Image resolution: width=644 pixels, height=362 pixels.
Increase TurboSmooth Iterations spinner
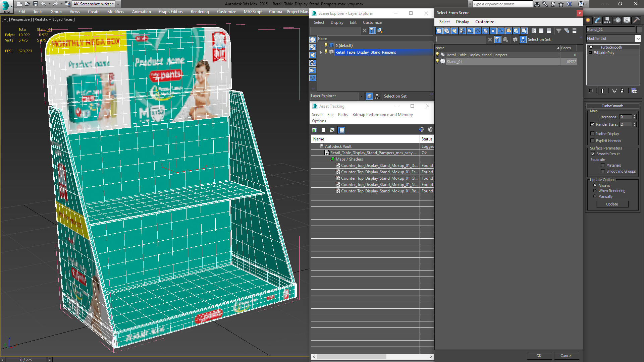click(634, 116)
